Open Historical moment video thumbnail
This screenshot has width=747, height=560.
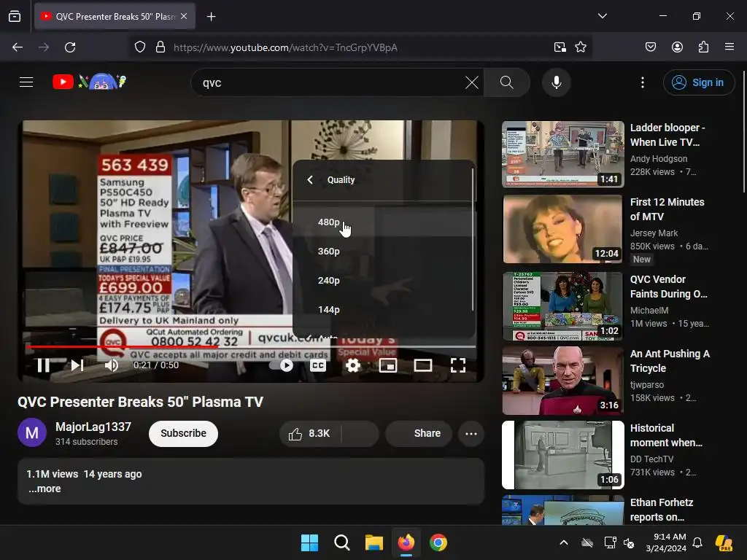pyautogui.click(x=562, y=455)
